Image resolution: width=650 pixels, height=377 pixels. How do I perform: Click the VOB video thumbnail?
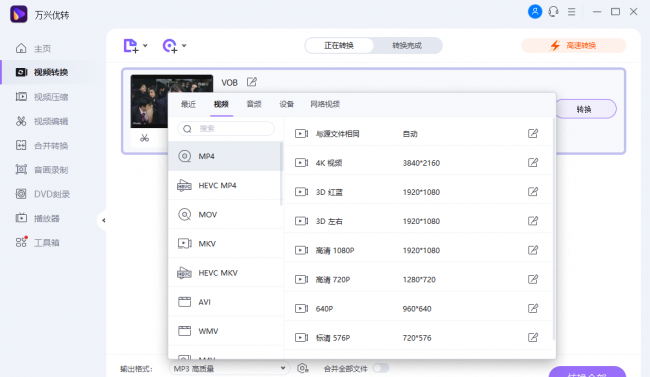(x=149, y=101)
